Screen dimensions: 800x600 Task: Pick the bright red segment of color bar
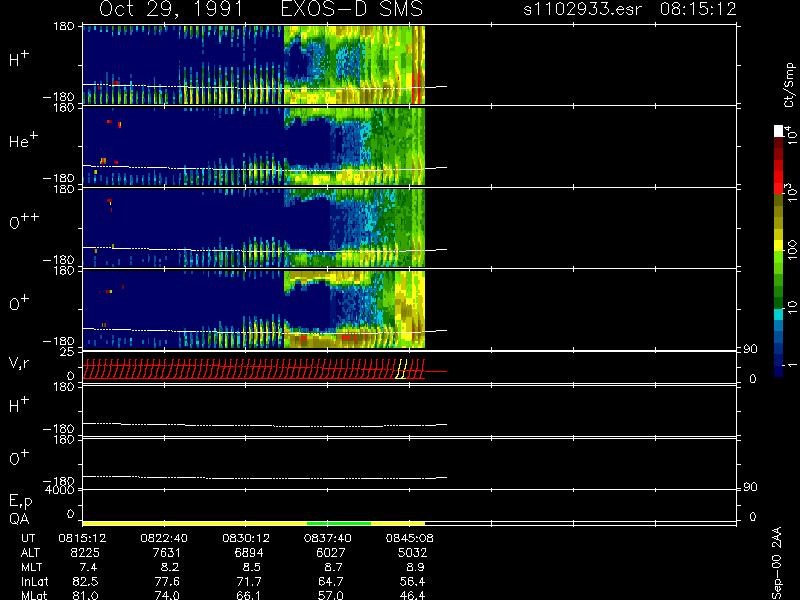[x=779, y=176]
